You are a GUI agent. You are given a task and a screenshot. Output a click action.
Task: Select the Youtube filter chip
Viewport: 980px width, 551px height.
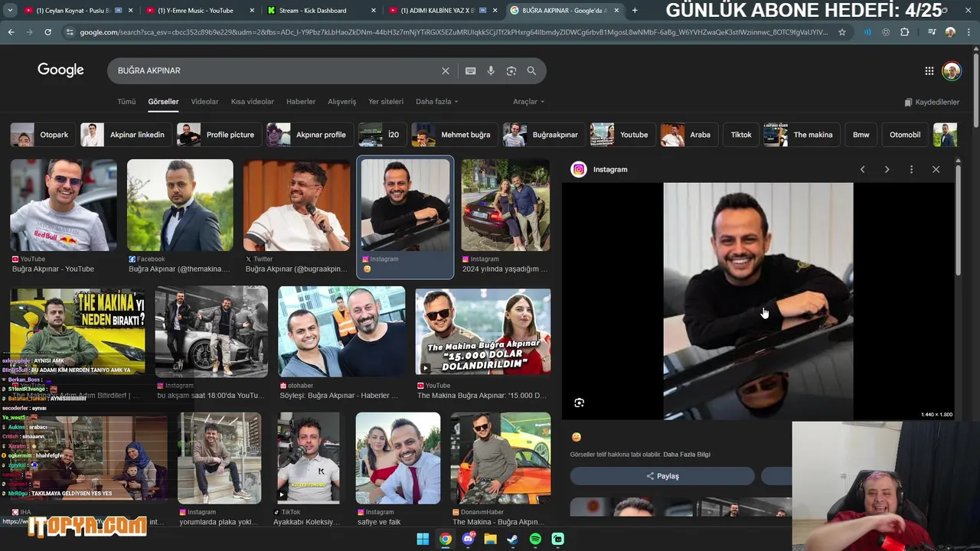623,135
